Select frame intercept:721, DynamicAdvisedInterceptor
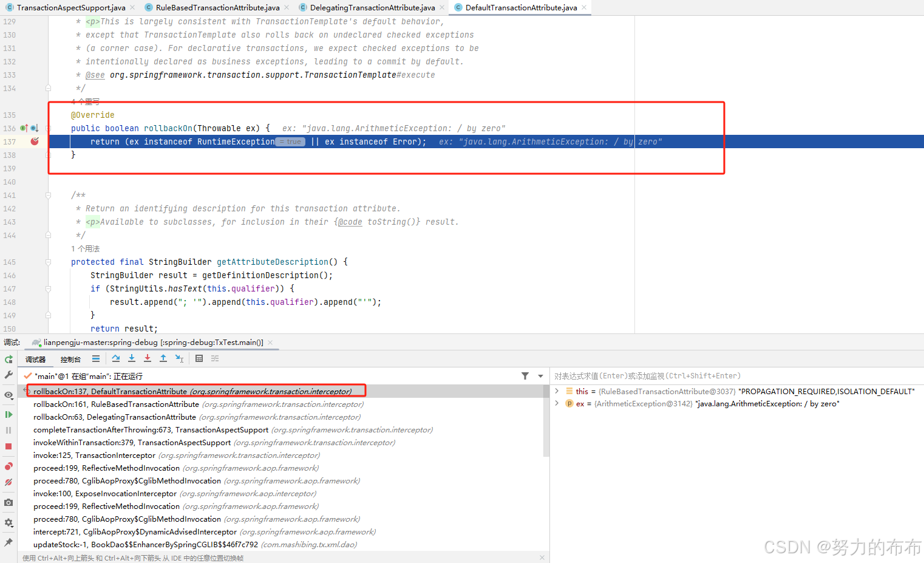 pos(284,531)
